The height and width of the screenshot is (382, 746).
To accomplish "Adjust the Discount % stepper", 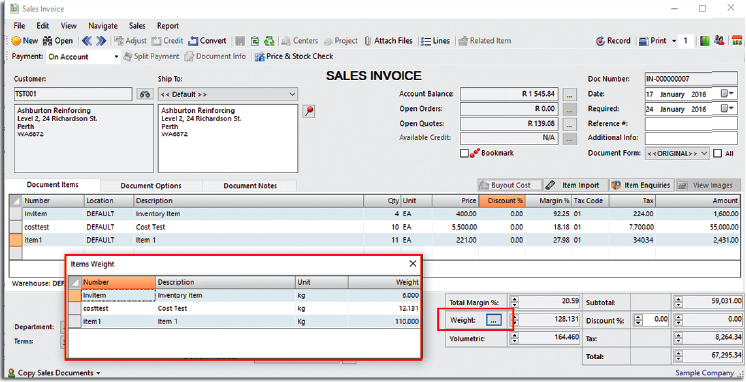I will pos(638,320).
